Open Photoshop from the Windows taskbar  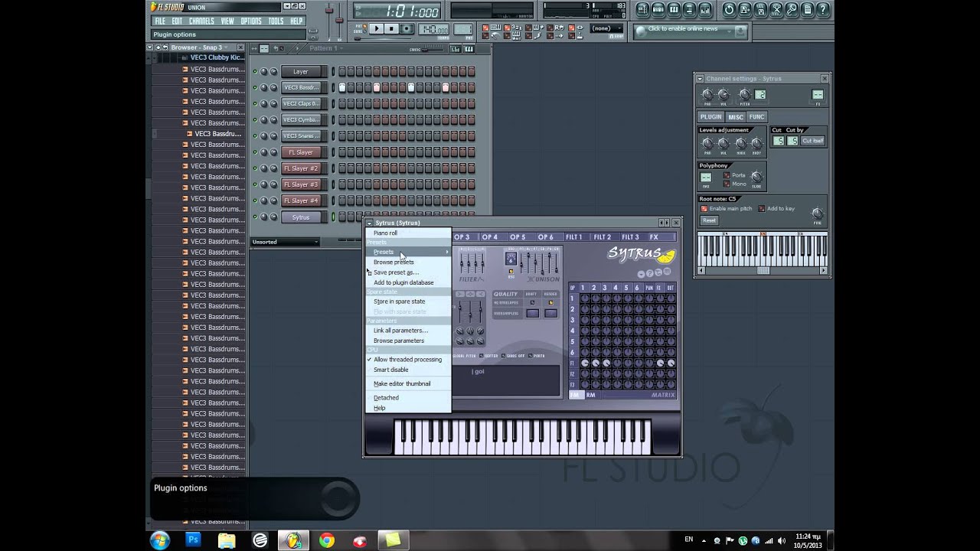pyautogui.click(x=193, y=540)
